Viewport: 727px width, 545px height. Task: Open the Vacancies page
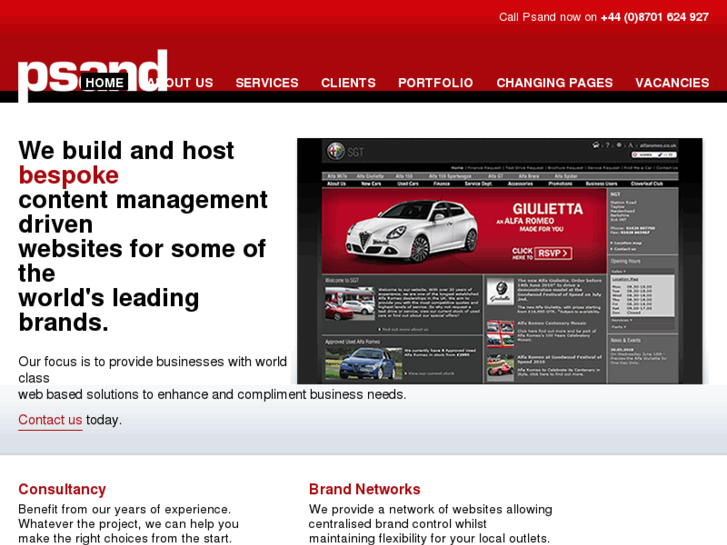tap(672, 83)
